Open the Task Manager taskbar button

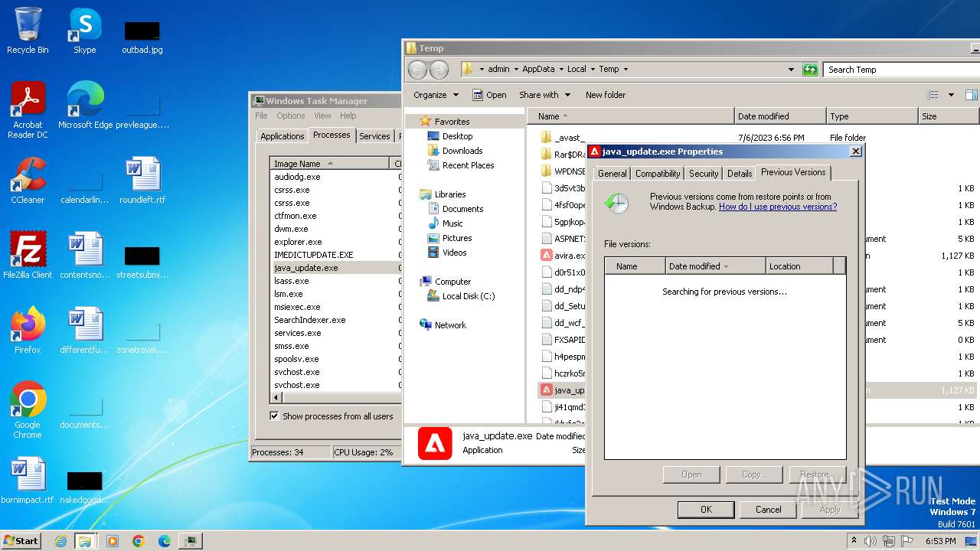click(x=191, y=541)
